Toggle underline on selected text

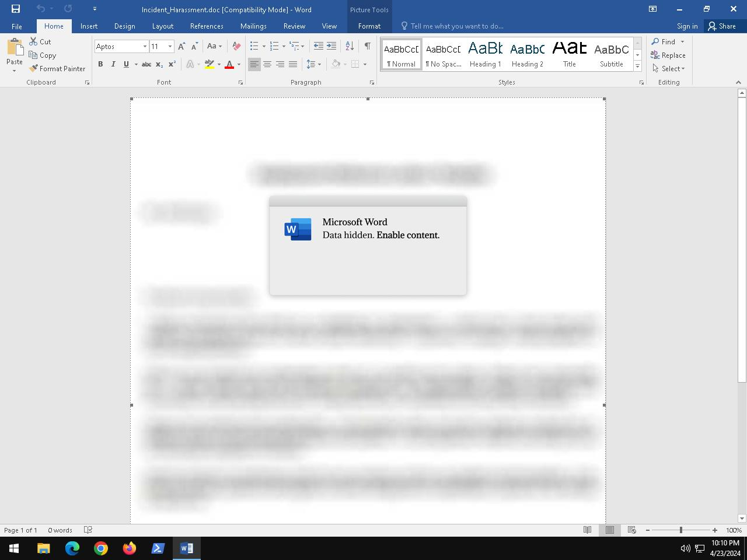click(x=125, y=64)
